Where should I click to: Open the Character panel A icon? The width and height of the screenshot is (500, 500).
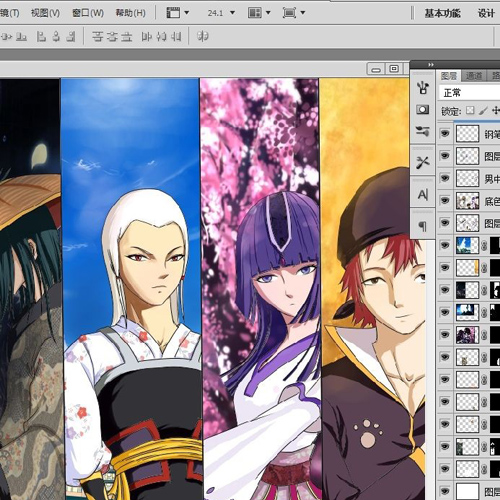[423, 194]
